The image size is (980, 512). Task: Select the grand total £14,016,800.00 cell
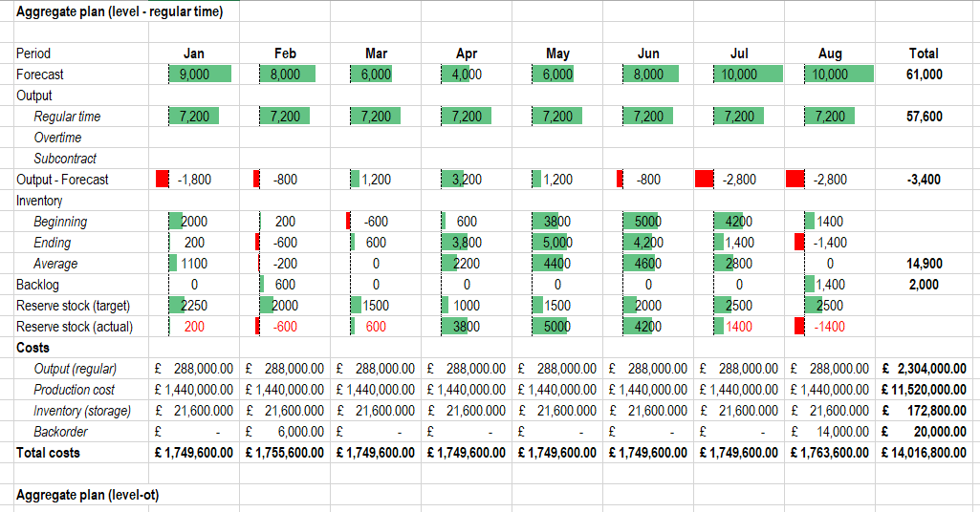pyautogui.click(x=924, y=453)
